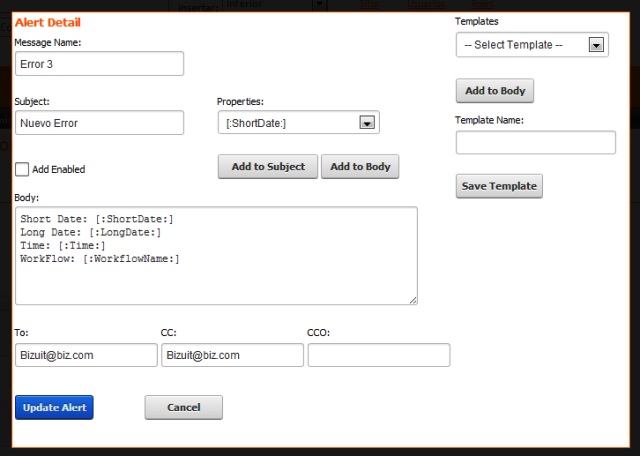Click the Alert Detail heading
Viewport: 640px width, 456px height.
pos(48,22)
